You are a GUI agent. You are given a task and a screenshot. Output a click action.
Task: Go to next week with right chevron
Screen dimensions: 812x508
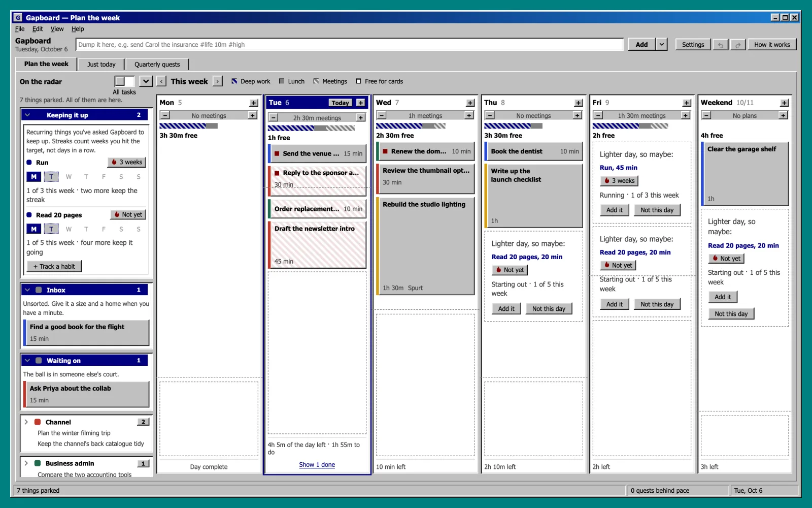point(217,81)
